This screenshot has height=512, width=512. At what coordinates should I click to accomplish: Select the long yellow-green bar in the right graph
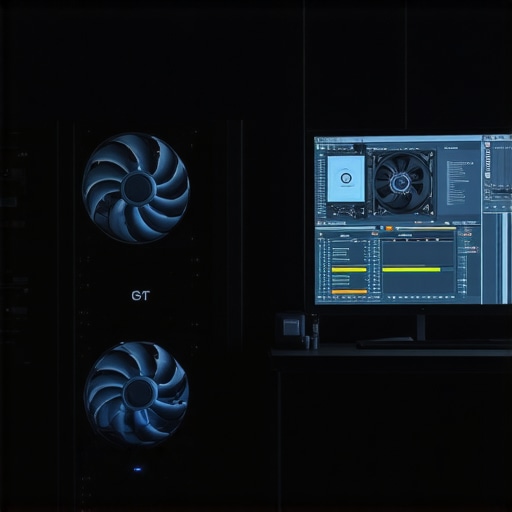click(411, 269)
